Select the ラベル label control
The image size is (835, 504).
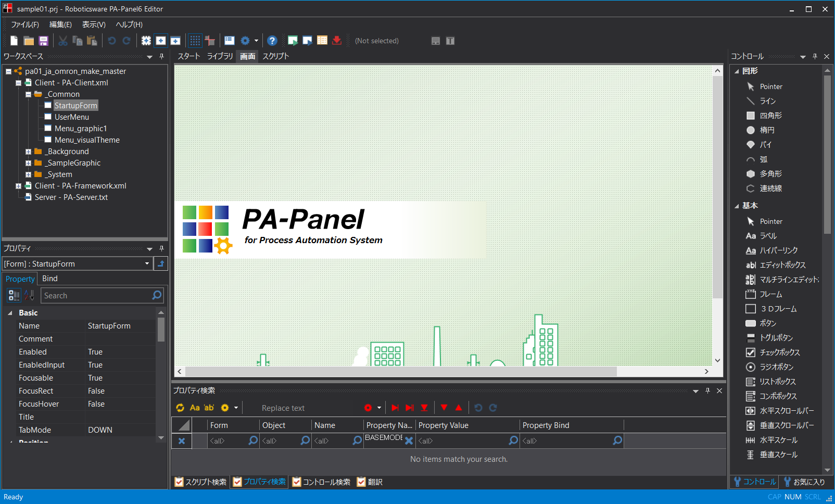[x=768, y=236]
